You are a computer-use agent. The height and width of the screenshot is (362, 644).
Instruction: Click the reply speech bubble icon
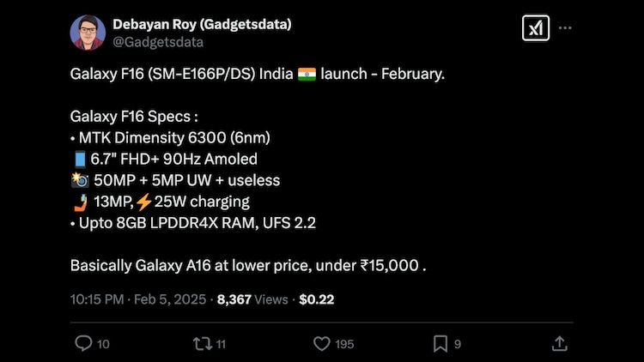tap(82, 343)
